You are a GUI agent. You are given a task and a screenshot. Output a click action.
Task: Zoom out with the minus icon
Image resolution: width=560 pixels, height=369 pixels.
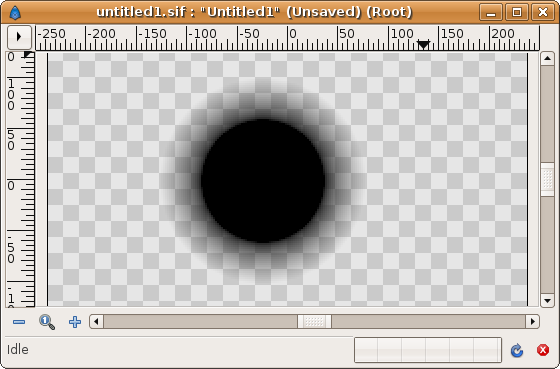tap(19, 322)
